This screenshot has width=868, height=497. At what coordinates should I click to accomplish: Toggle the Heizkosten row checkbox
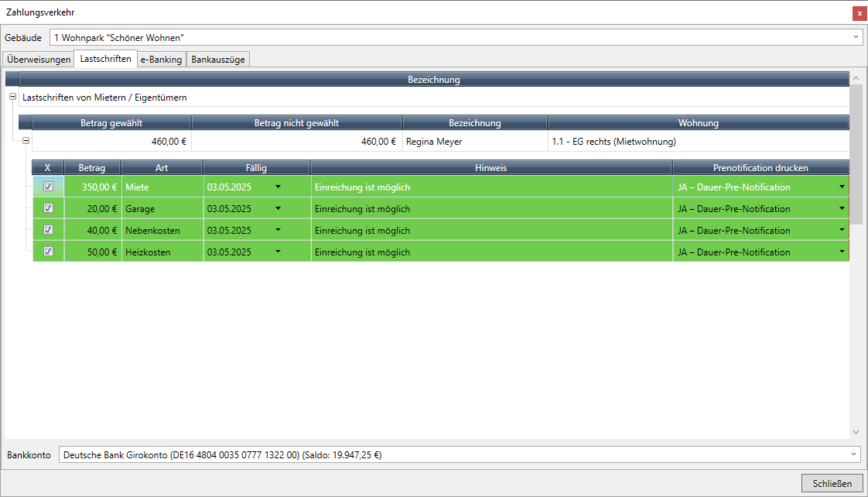pos(48,252)
